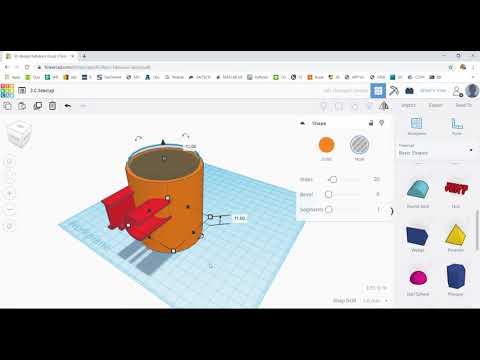Collapse the Shape properties panel

[x=302, y=123]
